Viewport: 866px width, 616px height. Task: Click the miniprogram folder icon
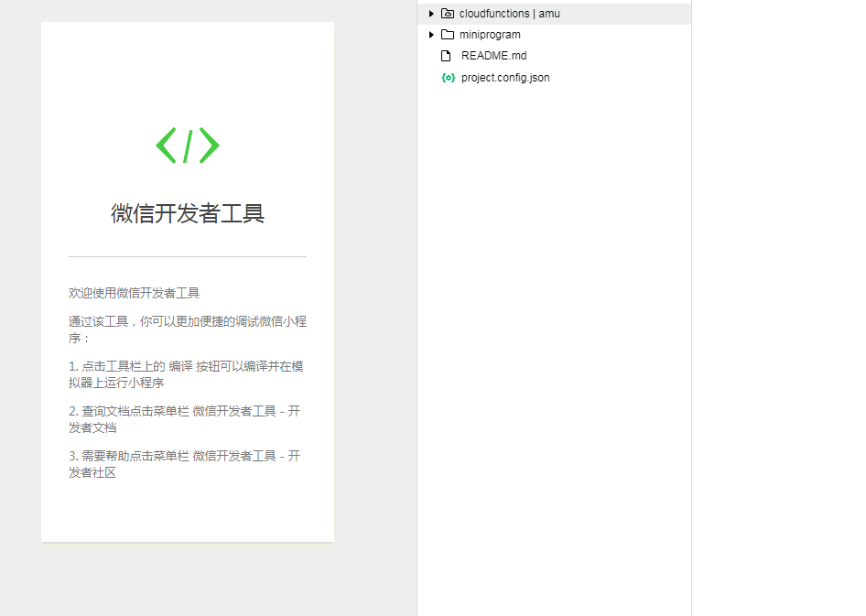coord(448,35)
